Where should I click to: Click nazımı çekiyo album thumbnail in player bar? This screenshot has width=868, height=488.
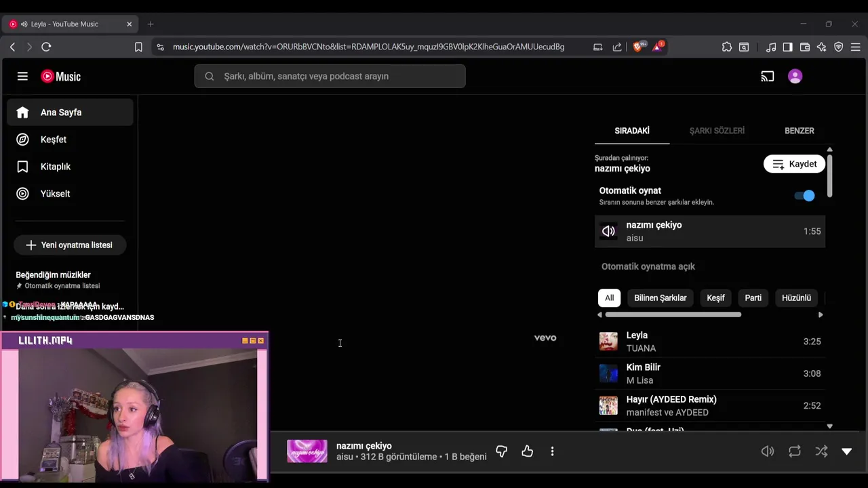[x=307, y=451]
